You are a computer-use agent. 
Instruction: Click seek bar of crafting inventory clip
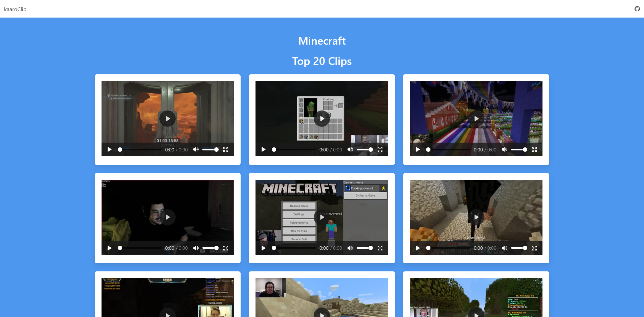(294, 149)
